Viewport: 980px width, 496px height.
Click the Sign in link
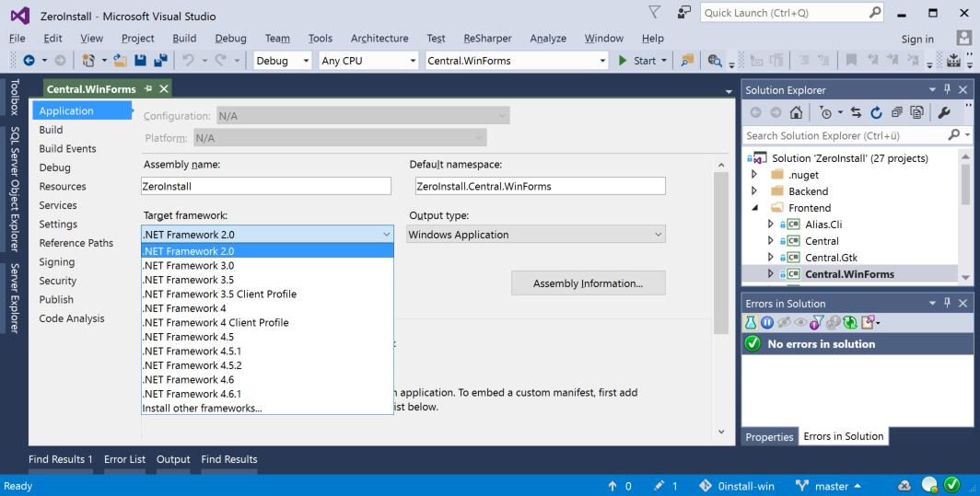click(917, 39)
